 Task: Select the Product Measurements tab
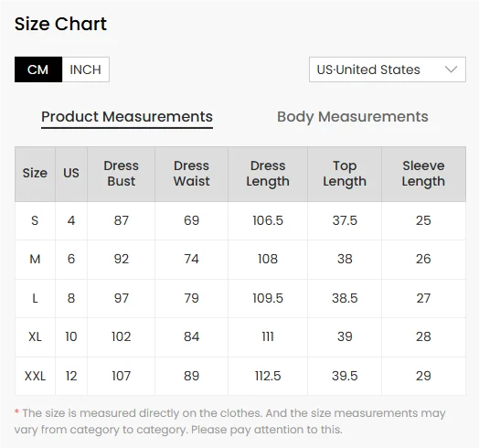[x=127, y=117]
